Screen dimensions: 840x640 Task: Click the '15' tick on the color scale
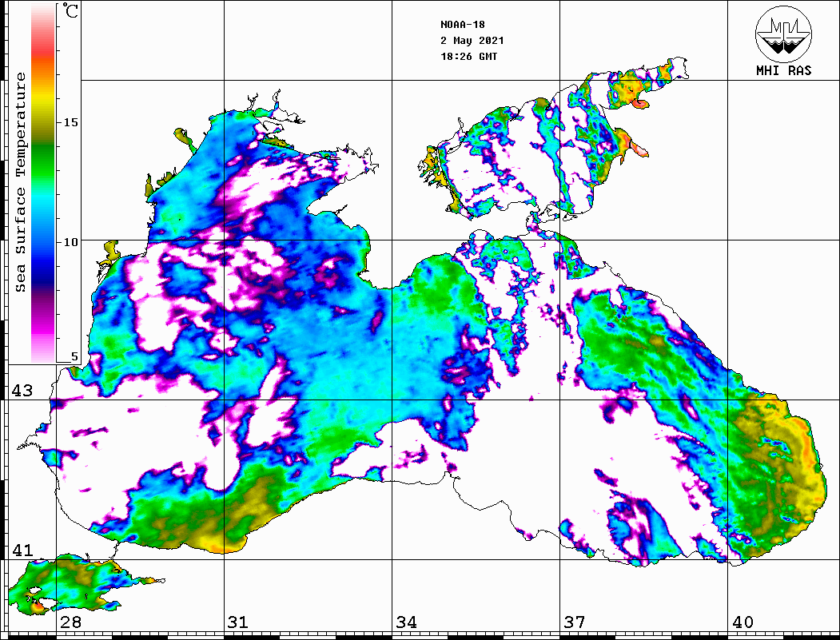tap(70, 122)
